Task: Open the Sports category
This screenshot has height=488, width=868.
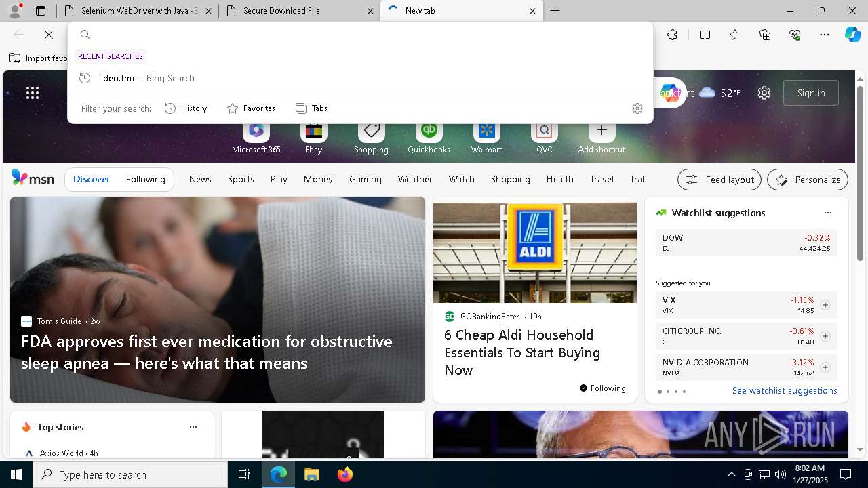Action: click(241, 179)
